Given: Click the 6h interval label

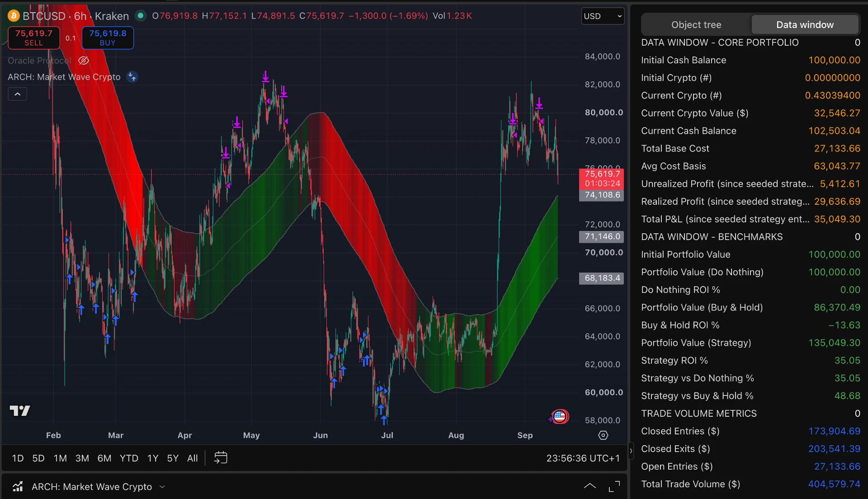Looking at the screenshot, I should 80,16.
